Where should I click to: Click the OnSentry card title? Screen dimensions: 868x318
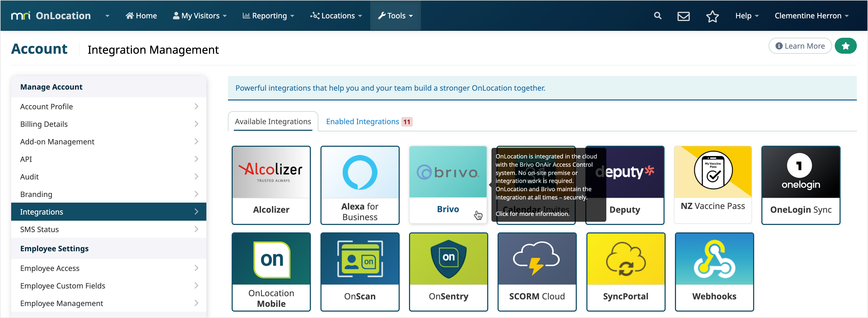(448, 296)
